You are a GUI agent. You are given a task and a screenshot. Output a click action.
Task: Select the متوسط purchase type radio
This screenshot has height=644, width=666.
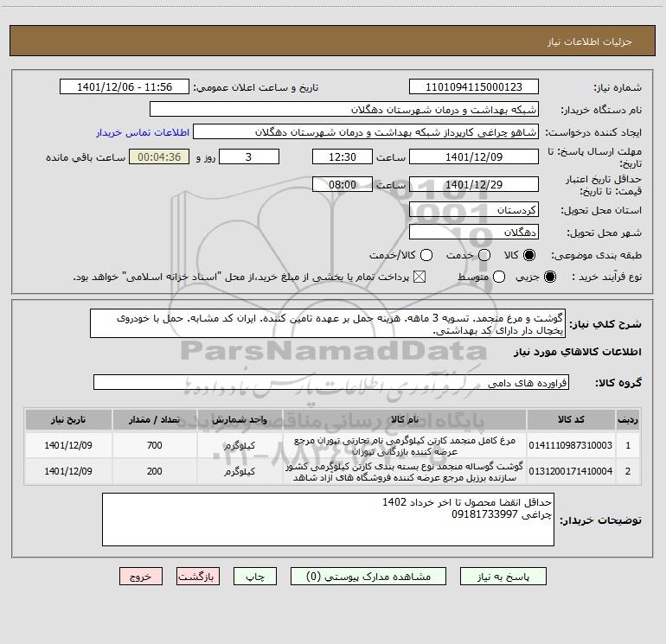coord(499,277)
